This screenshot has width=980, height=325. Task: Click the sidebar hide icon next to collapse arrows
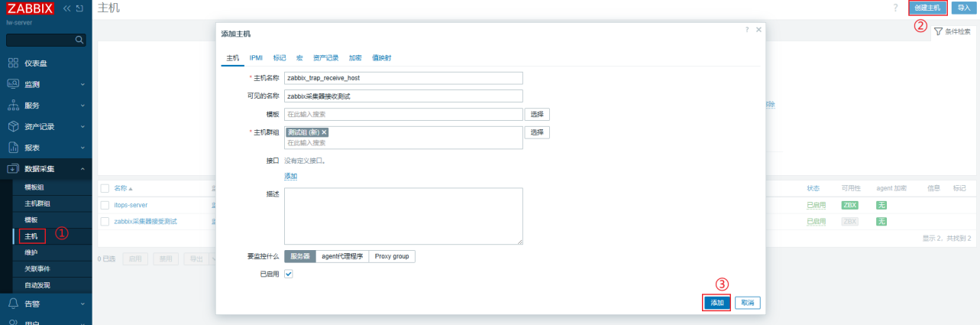tap(79, 8)
